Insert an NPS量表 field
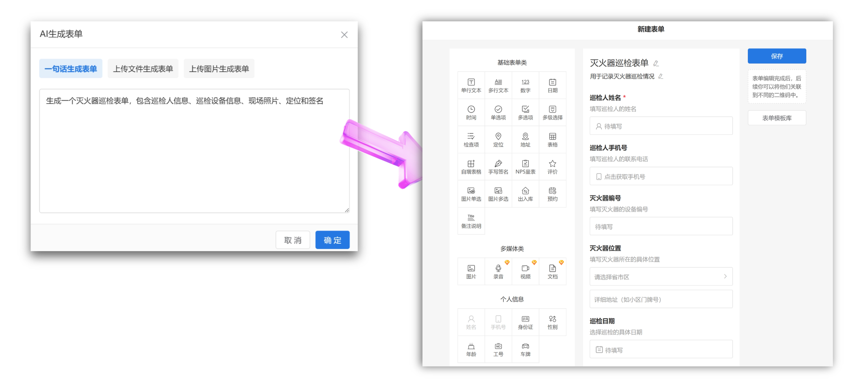 point(525,167)
